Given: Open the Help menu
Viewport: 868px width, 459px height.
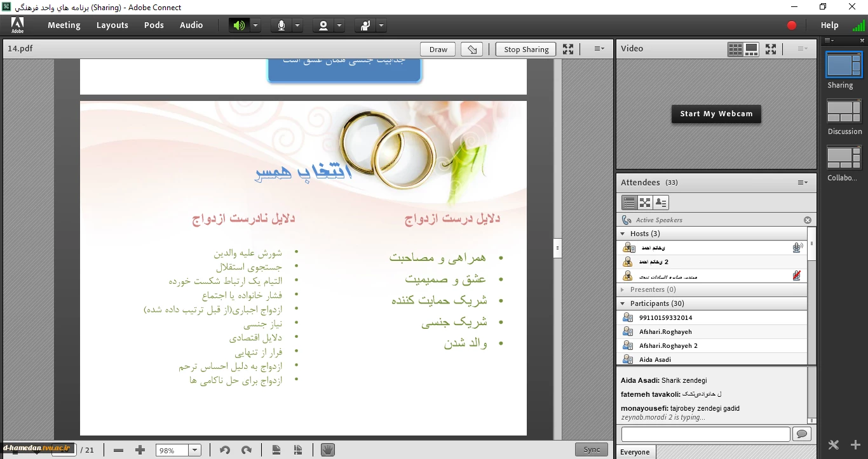Looking at the screenshot, I should 830,25.
